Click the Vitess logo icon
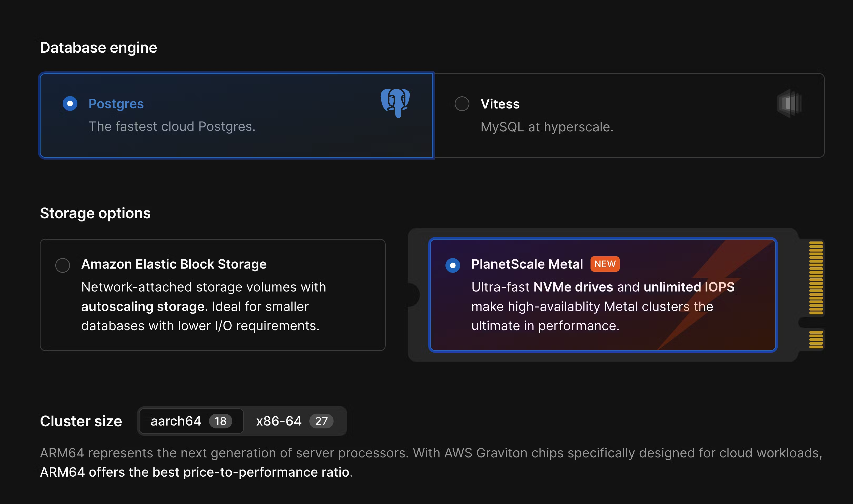 [x=790, y=103]
